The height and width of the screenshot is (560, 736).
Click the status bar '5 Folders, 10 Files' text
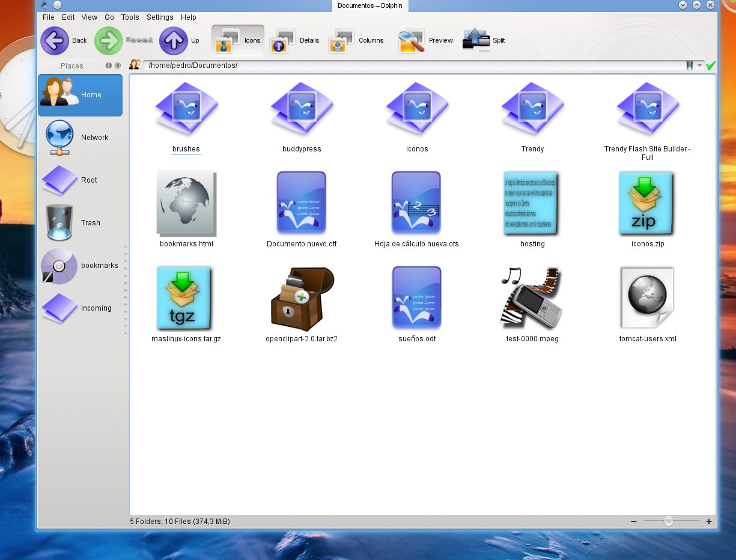180,522
